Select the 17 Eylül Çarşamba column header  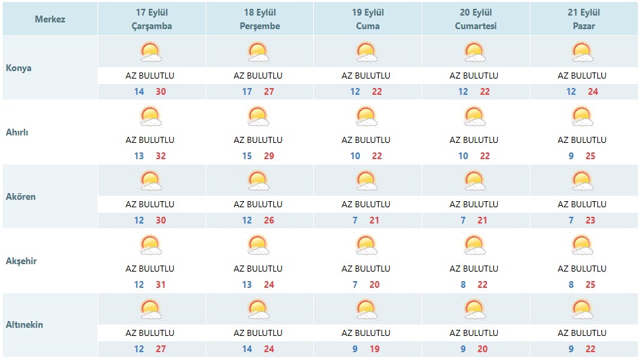152,19
